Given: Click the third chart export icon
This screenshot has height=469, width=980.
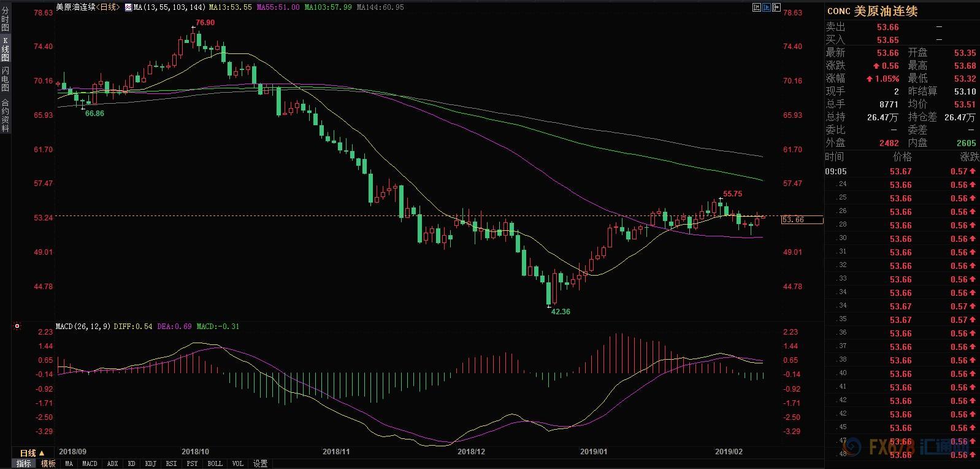Looking at the screenshot, I should click(777, 7).
